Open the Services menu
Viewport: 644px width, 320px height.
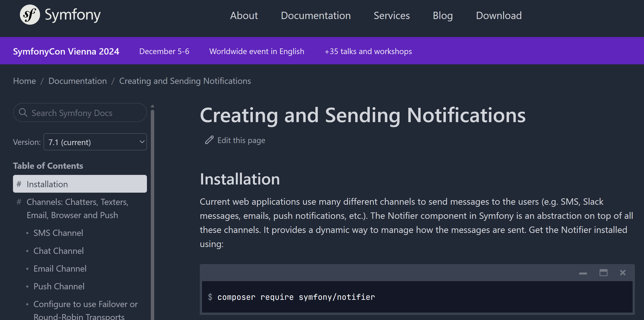(x=392, y=16)
